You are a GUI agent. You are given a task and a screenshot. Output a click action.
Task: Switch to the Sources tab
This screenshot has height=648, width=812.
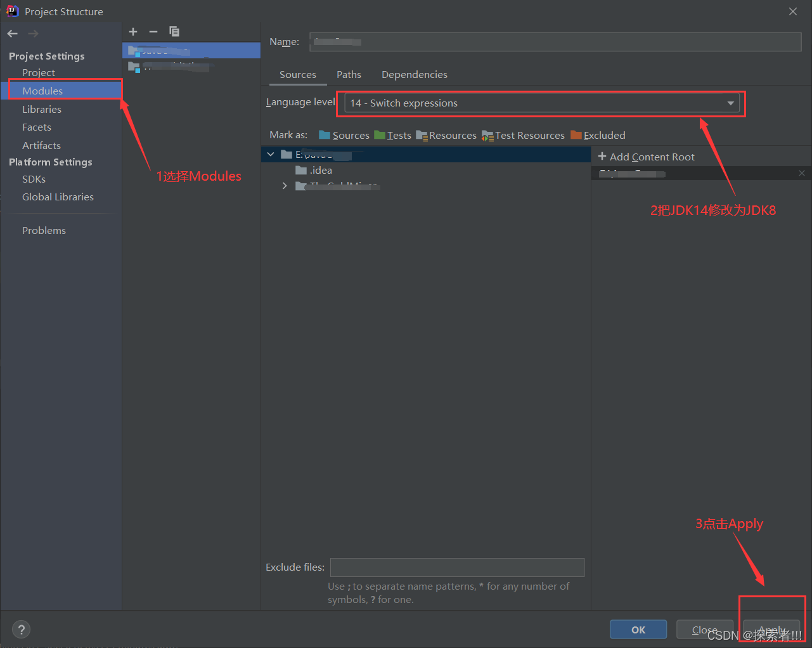(x=298, y=75)
